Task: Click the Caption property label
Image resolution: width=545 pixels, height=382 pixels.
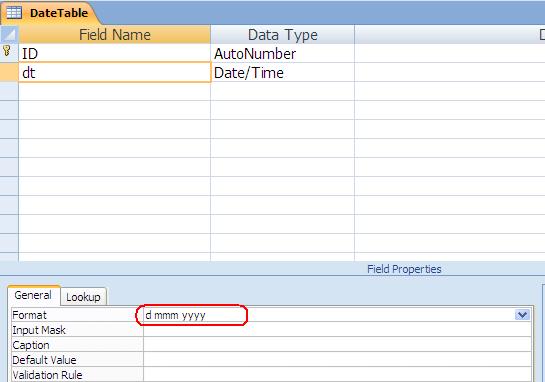Action: (31, 345)
